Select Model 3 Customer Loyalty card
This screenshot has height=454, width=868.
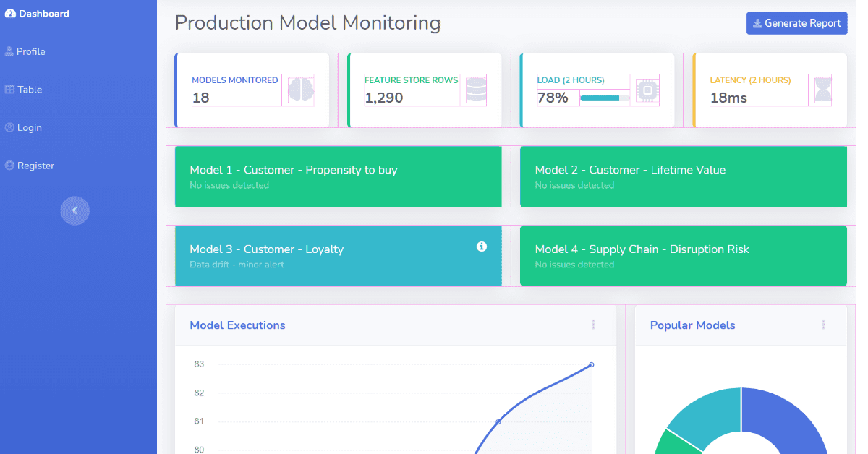click(339, 256)
